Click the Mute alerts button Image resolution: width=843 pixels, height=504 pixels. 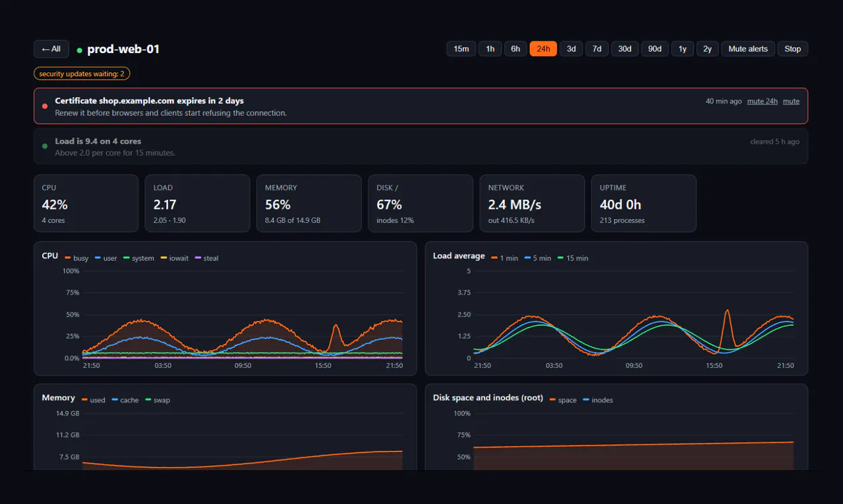748,49
